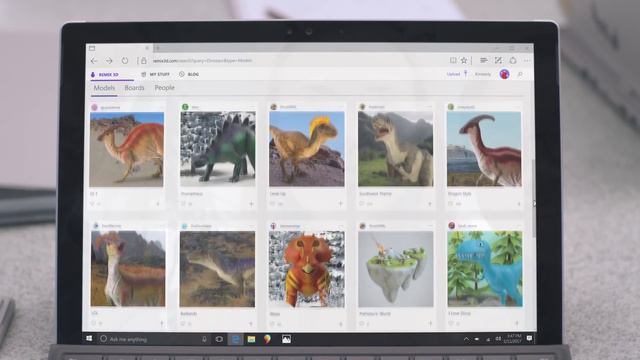Open the Photos app on taskbar
640x360 pixels.
(287, 339)
